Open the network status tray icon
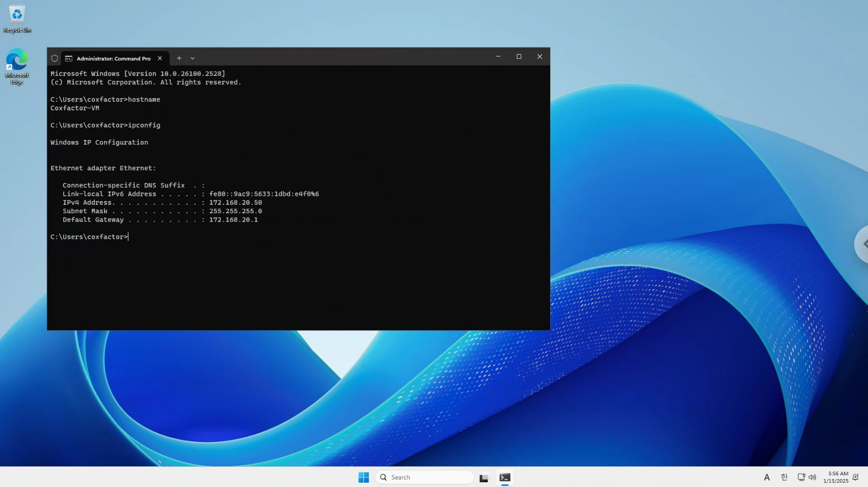The width and height of the screenshot is (868, 487). [801, 477]
